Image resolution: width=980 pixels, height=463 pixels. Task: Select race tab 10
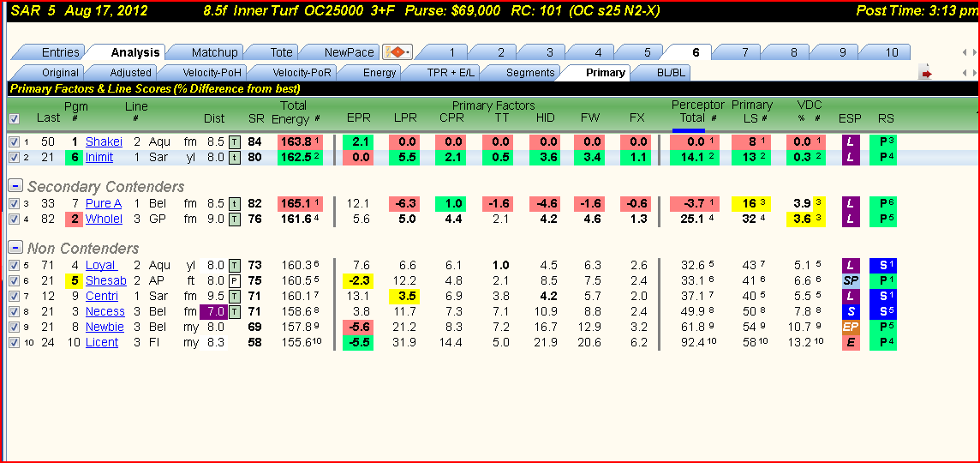[x=892, y=52]
